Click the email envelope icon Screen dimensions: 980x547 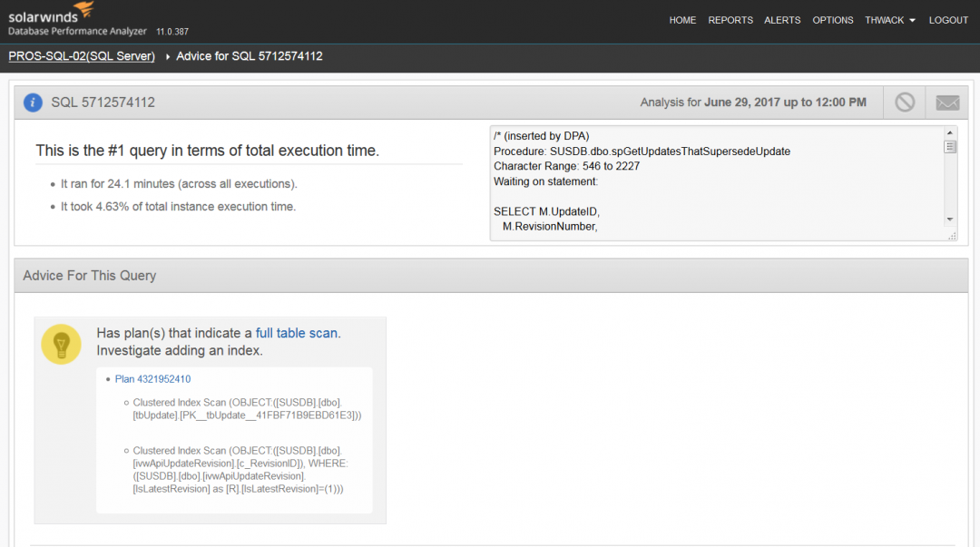pyautogui.click(x=947, y=103)
